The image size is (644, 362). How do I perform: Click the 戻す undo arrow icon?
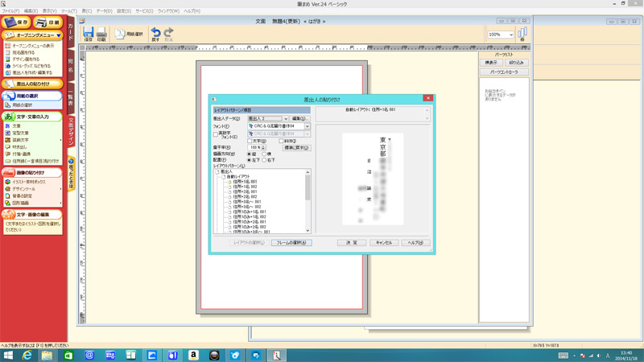[155, 34]
